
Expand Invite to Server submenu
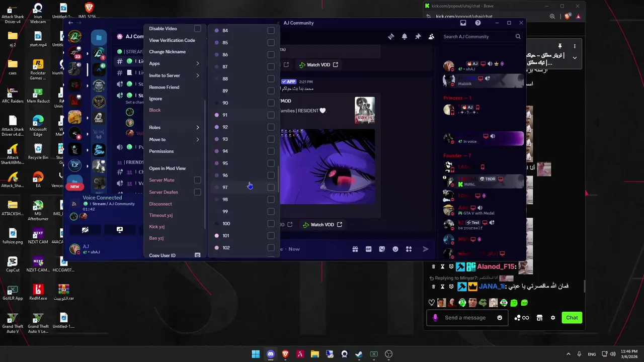coord(174,75)
